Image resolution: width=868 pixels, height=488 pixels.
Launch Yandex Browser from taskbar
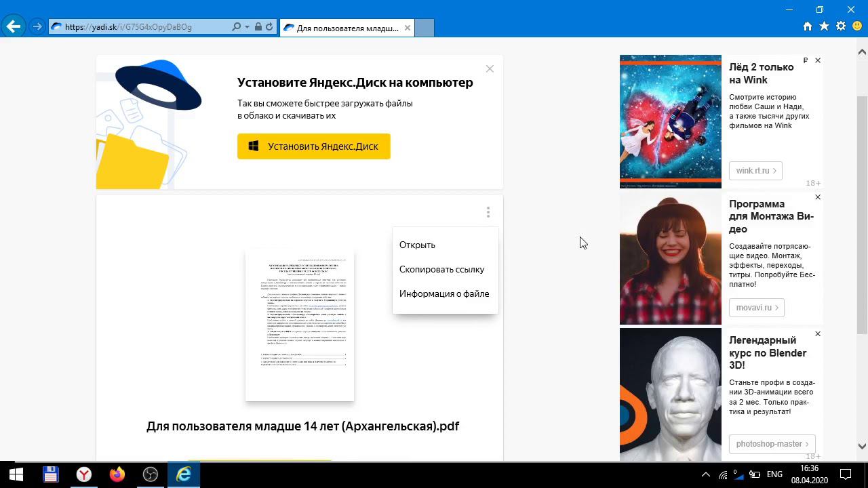click(x=84, y=474)
